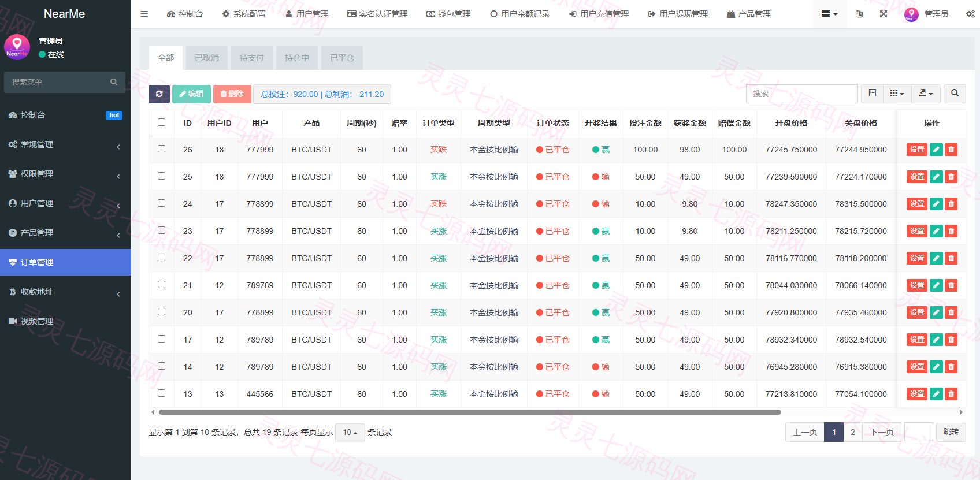Click the 跳转 jump button
The width and height of the screenshot is (980, 480).
tap(951, 432)
